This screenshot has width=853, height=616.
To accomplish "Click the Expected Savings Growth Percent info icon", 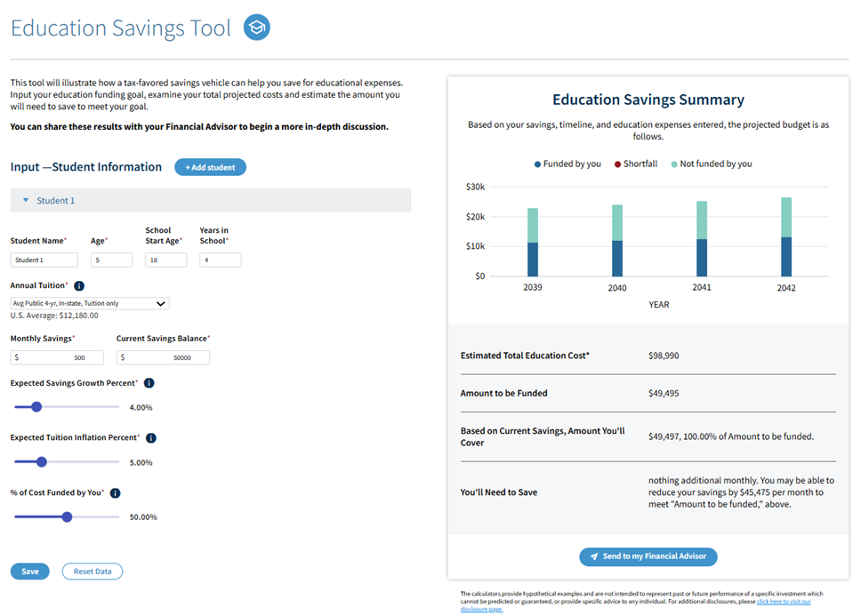I will point(149,383).
